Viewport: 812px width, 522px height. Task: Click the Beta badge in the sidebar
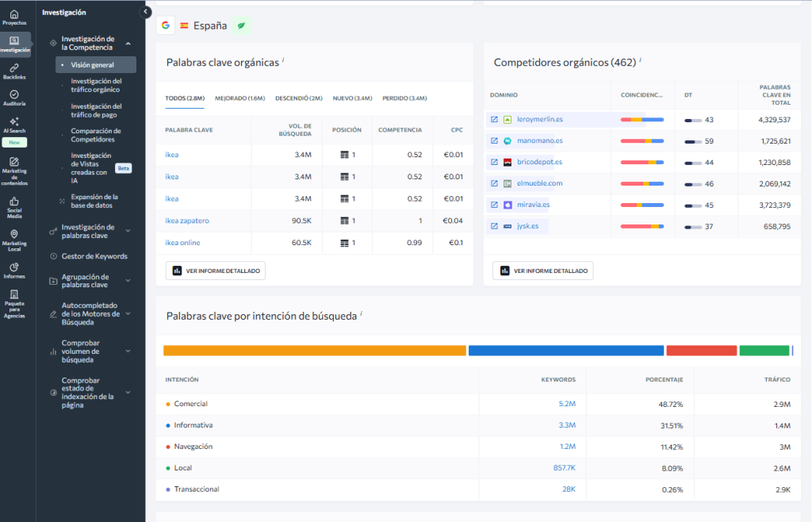coord(123,168)
